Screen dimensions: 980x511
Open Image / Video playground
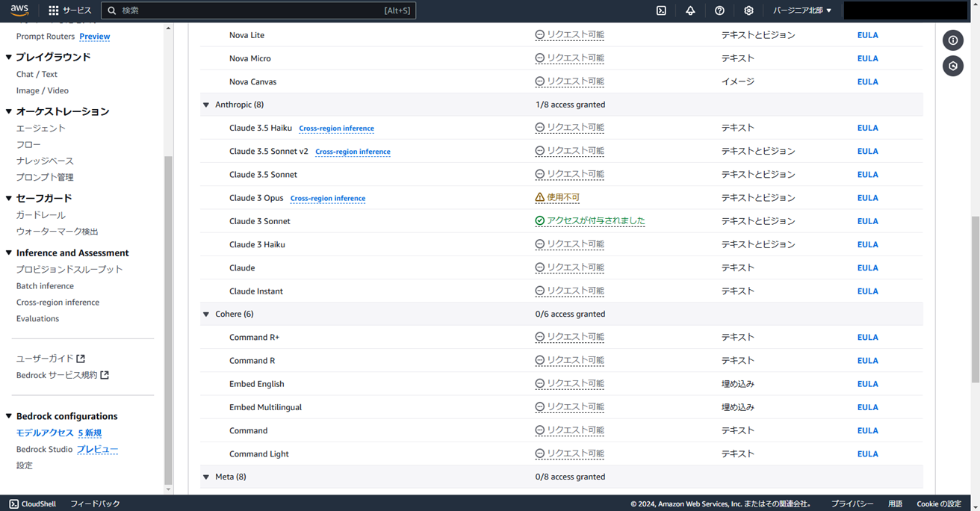(43, 90)
